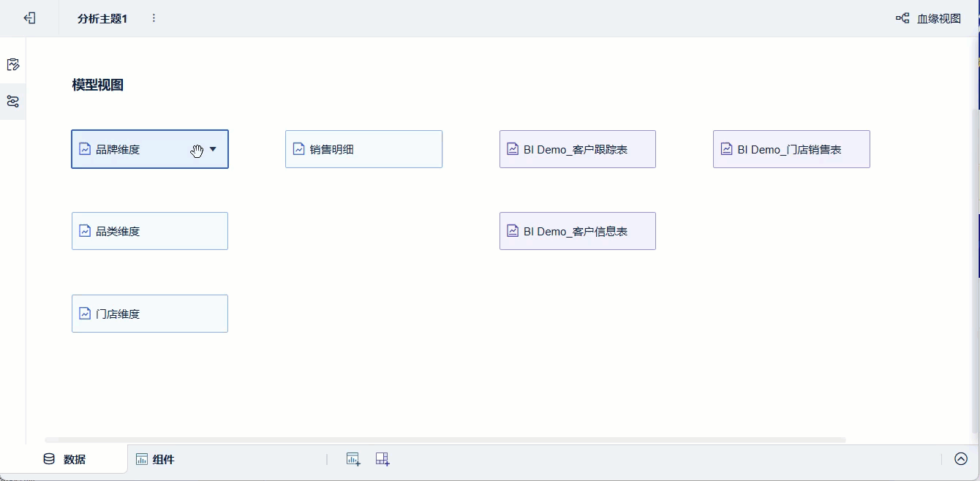Click the exit icon beside 分析主题1
This screenshot has width=980, height=481.
pyautogui.click(x=29, y=18)
